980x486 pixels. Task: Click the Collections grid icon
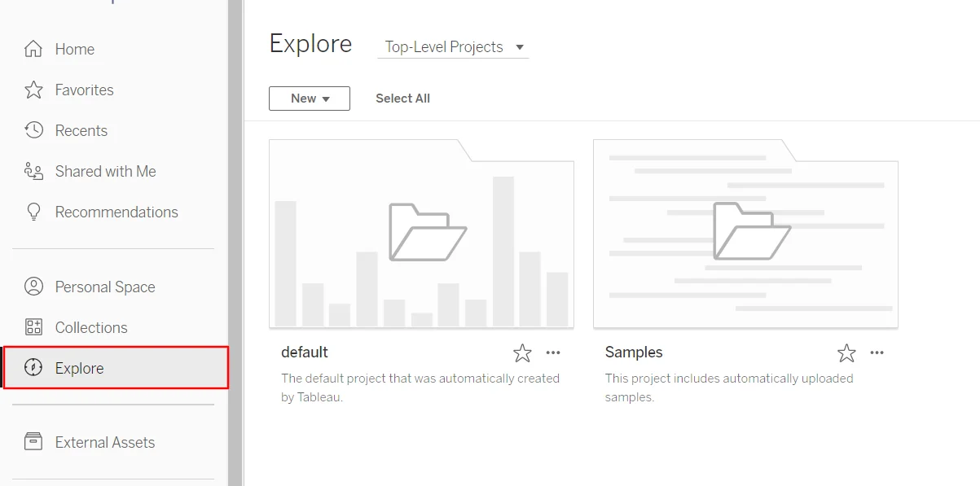pos(33,327)
